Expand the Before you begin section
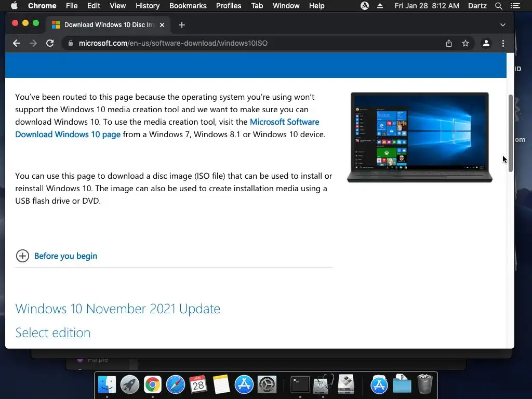 pos(56,256)
